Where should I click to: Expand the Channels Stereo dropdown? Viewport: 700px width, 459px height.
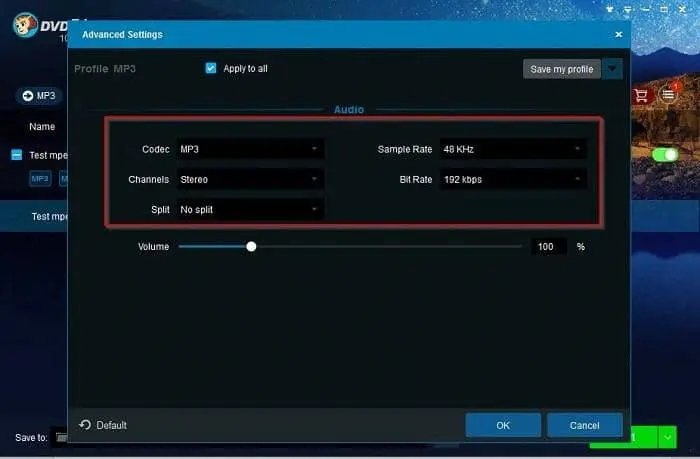[250, 180]
